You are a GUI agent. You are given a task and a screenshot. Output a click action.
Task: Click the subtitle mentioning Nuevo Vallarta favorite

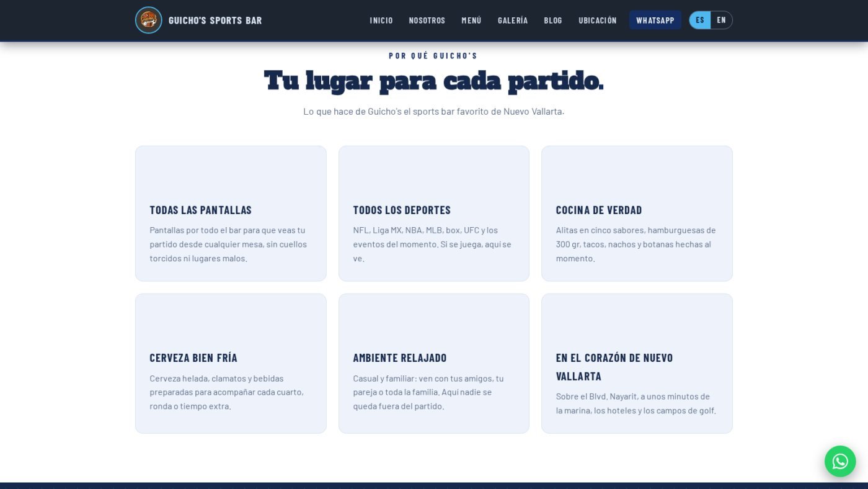click(433, 112)
